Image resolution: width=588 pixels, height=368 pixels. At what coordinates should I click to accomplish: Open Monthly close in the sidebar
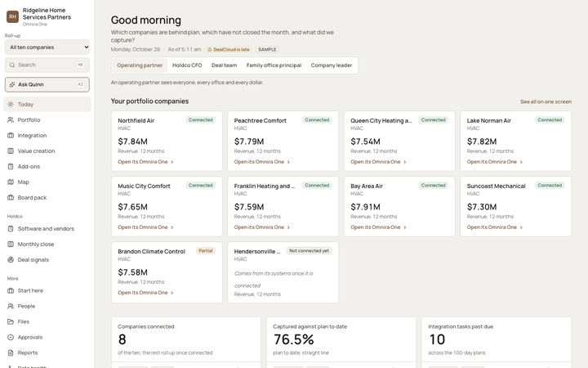tap(47, 244)
